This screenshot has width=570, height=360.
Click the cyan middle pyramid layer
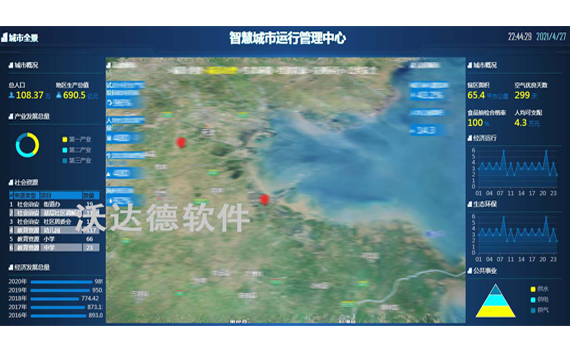pyautogui.click(x=495, y=300)
